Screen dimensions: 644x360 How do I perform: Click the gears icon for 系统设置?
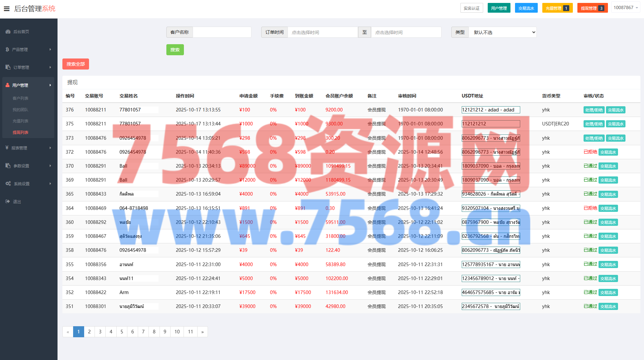pyautogui.click(x=8, y=184)
